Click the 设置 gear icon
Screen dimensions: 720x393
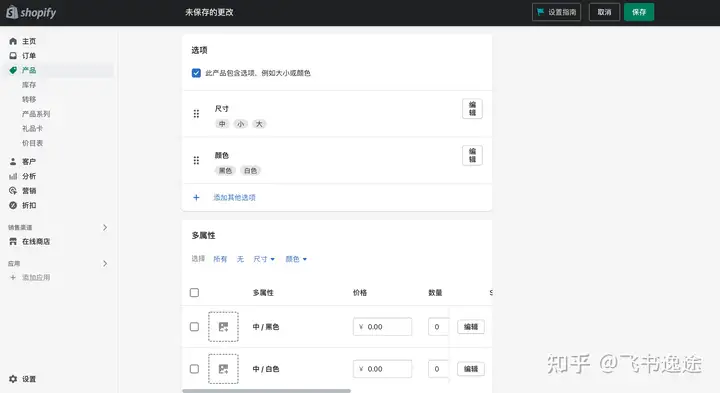13,379
